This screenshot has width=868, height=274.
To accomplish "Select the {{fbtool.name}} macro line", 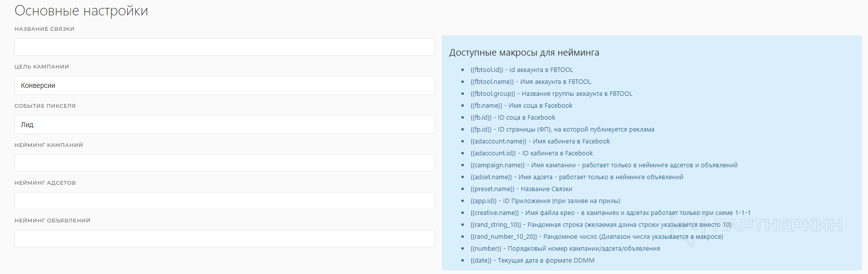I will point(530,82).
